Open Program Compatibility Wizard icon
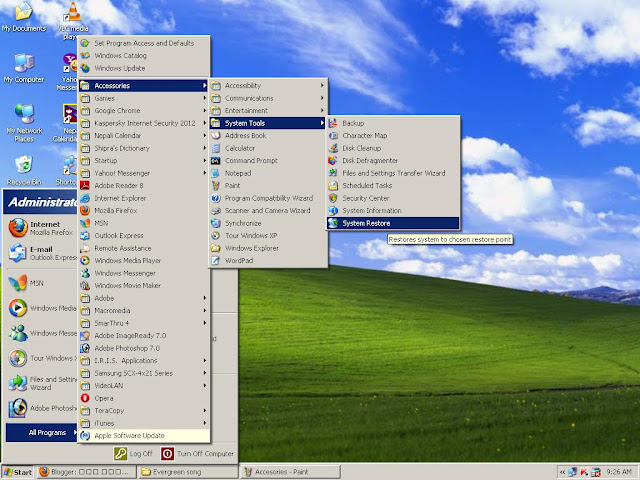640x480 pixels. [x=216, y=198]
